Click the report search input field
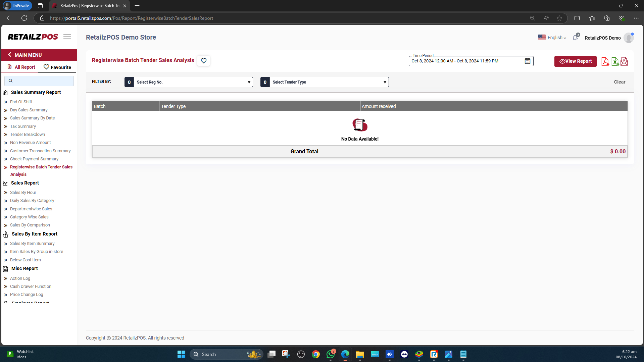The image size is (644, 362). coord(39,81)
